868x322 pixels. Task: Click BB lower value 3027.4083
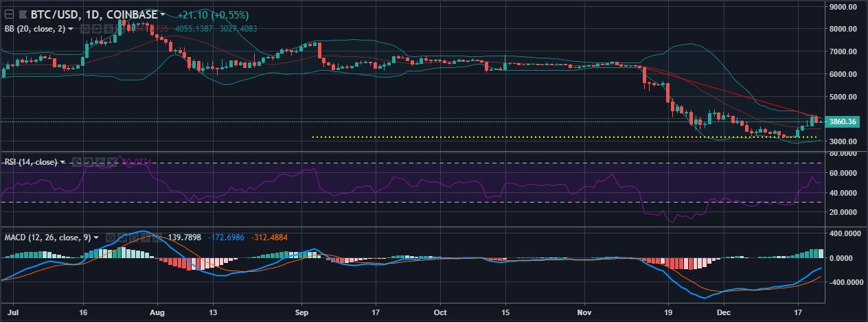click(238, 29)
